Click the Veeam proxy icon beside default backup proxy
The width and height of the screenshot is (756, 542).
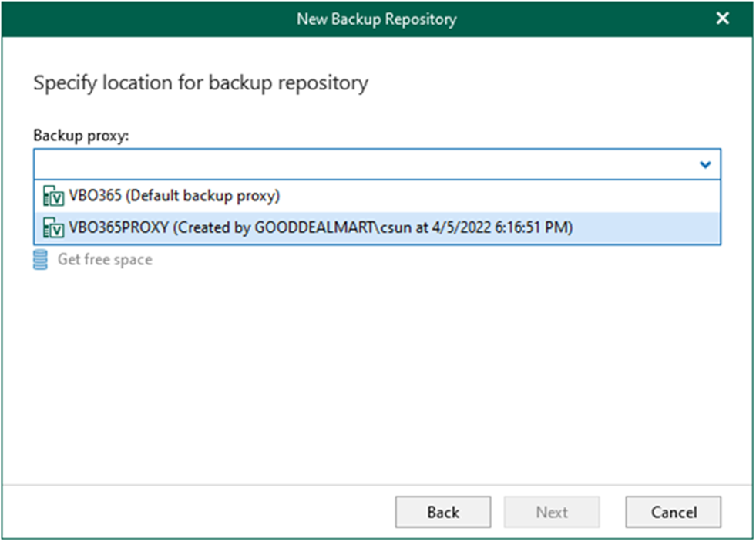click(x=54, y=195)
